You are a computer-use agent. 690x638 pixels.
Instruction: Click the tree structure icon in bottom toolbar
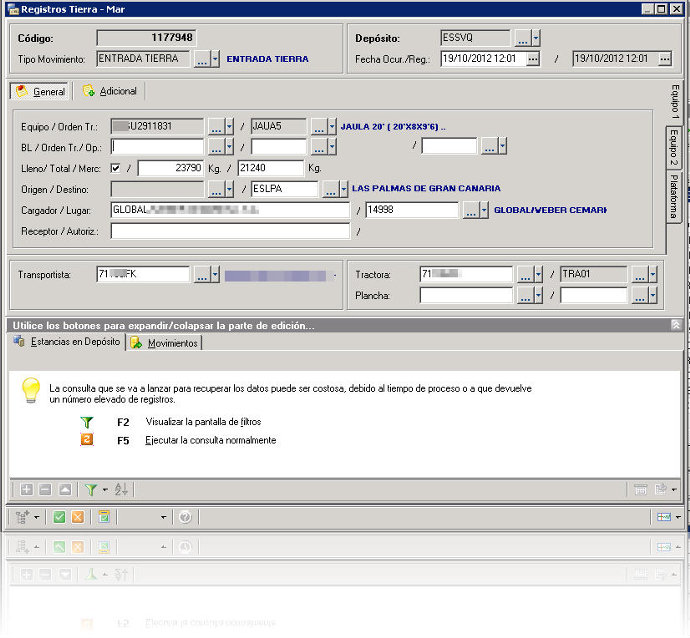pyautogui.click(x=22, y=517)
